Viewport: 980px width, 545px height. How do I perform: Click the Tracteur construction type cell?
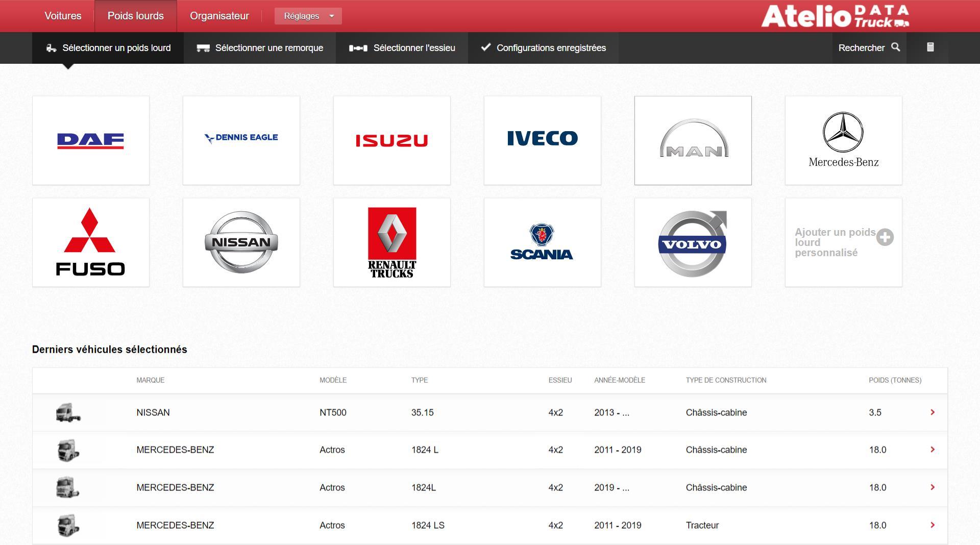pos(702,525)
